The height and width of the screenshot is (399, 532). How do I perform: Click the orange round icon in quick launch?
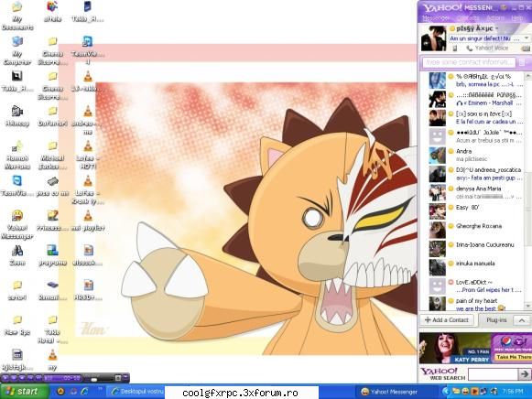[60, 392]
